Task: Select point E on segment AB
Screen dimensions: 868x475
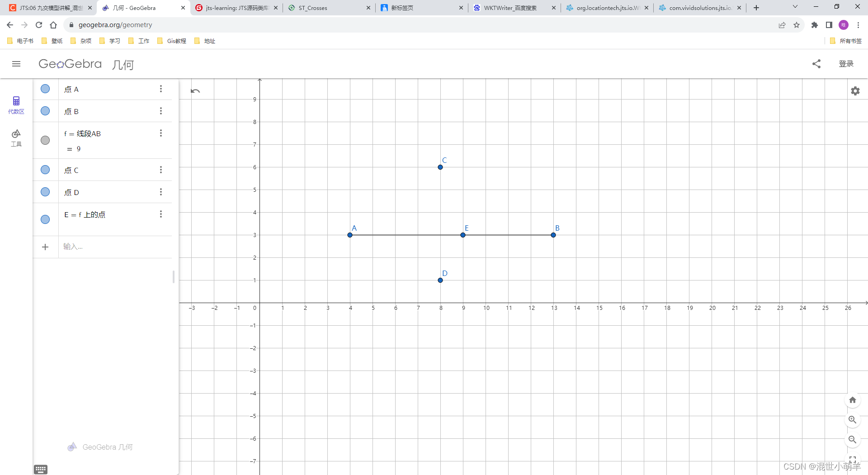Action: [x=463, y=235]
